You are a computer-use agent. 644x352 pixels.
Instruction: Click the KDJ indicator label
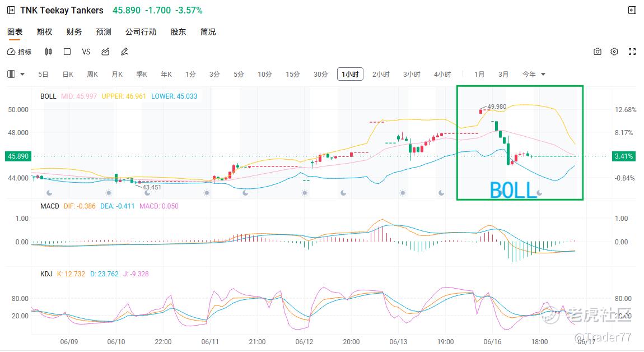(46, 274)
